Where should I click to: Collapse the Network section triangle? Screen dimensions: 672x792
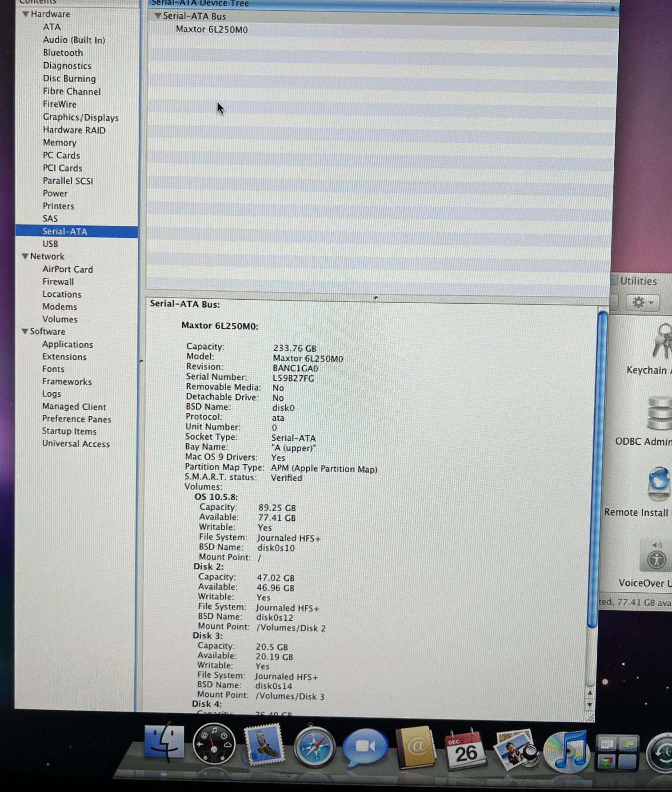pos(25,257)
